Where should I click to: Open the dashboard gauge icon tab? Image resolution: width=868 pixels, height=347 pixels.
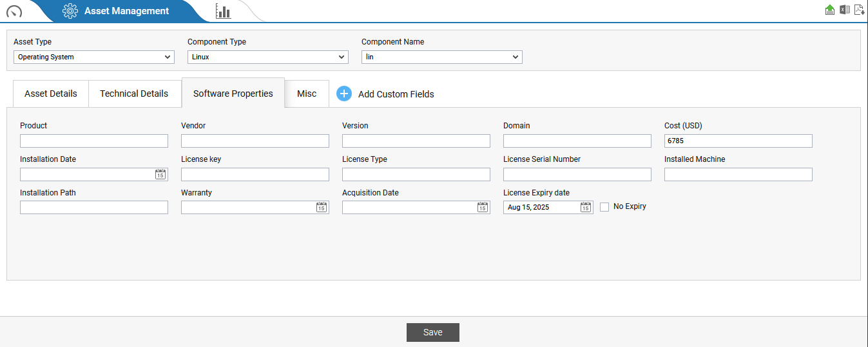point(14,12)
